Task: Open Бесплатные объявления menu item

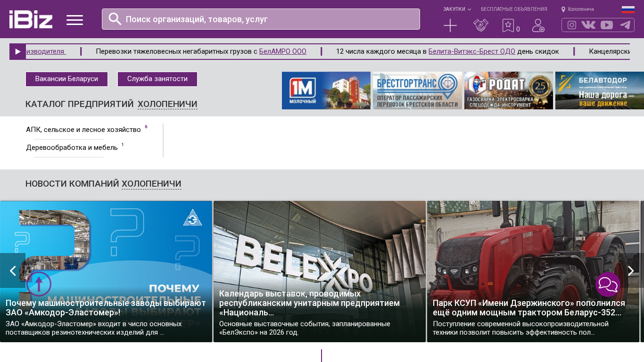Action: pyautogui.click(x=514, y=9)
